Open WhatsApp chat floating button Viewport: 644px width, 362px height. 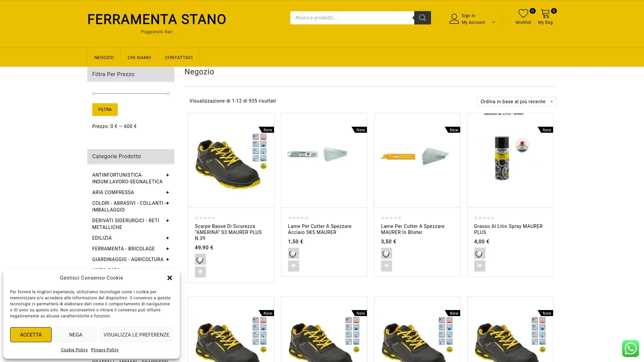point(631,349)
